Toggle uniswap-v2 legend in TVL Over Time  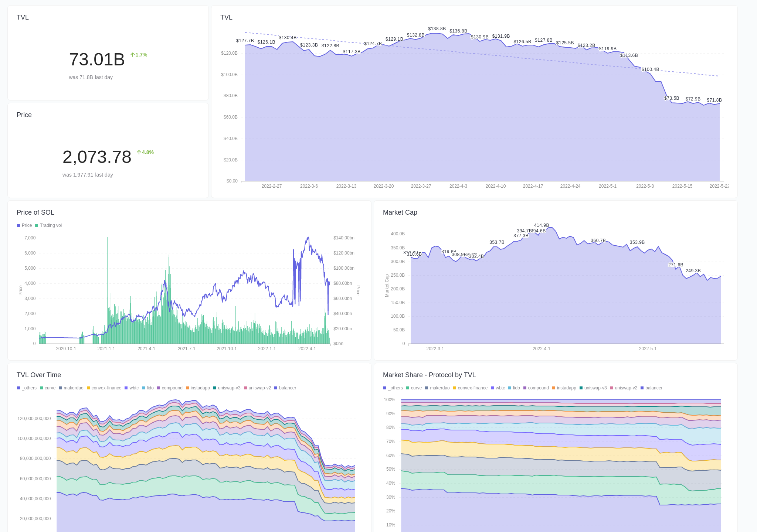[257, 388]
